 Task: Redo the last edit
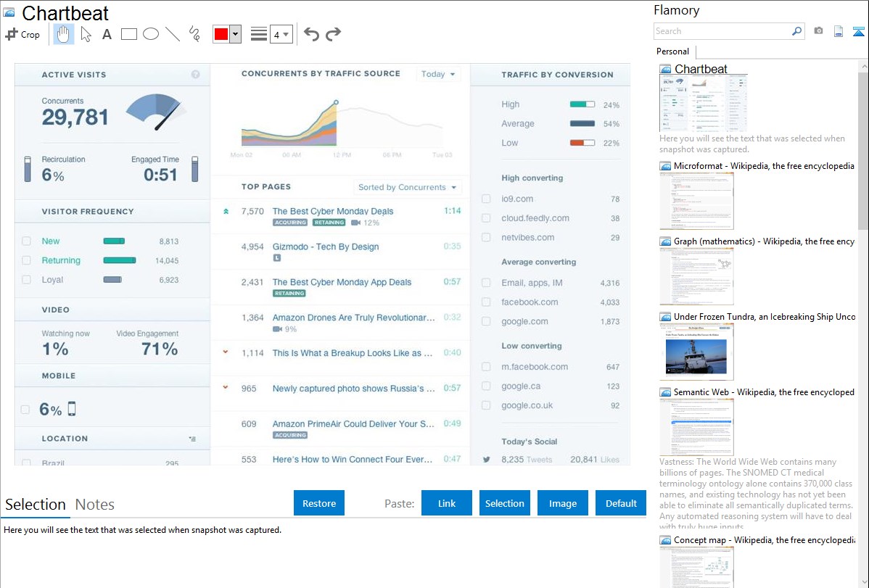point(333,34)
